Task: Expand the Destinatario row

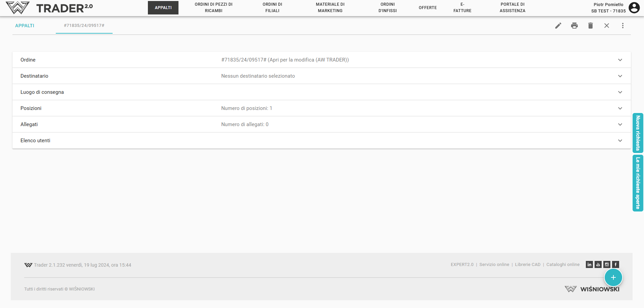Action: point(620,76)
